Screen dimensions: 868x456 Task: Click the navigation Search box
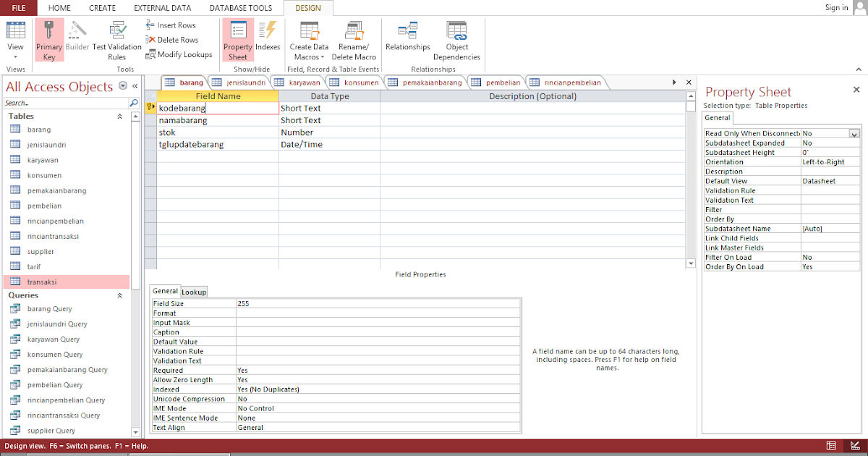(x=65, y=104)
